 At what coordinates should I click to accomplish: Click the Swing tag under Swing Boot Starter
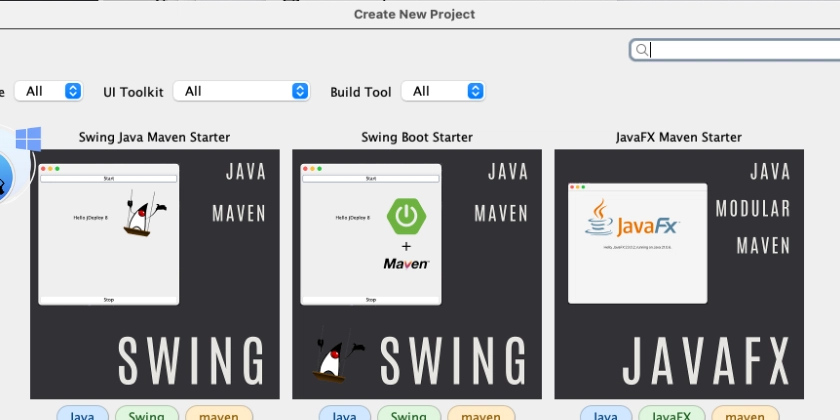(x=408, y=415)
